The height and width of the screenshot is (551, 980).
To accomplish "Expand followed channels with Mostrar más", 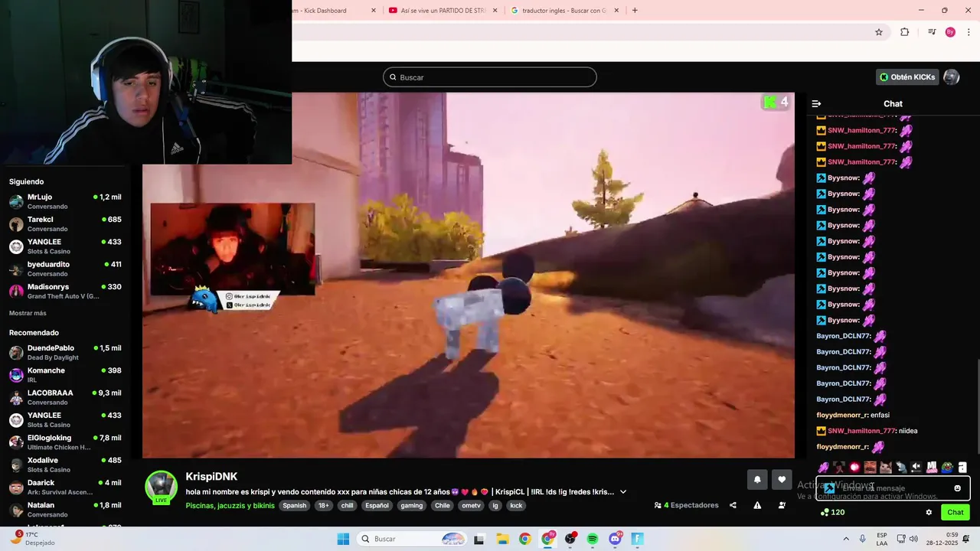I will (x=28, y=313).
